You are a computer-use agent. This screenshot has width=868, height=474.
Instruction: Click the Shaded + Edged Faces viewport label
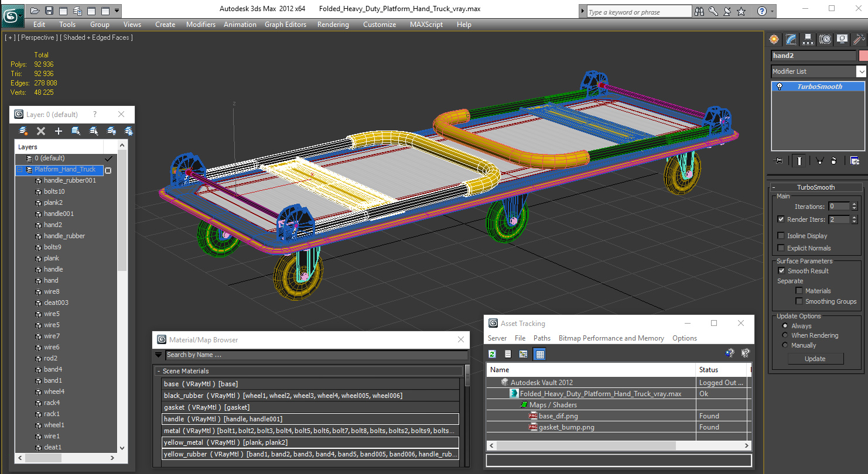[x=98, y=37]
